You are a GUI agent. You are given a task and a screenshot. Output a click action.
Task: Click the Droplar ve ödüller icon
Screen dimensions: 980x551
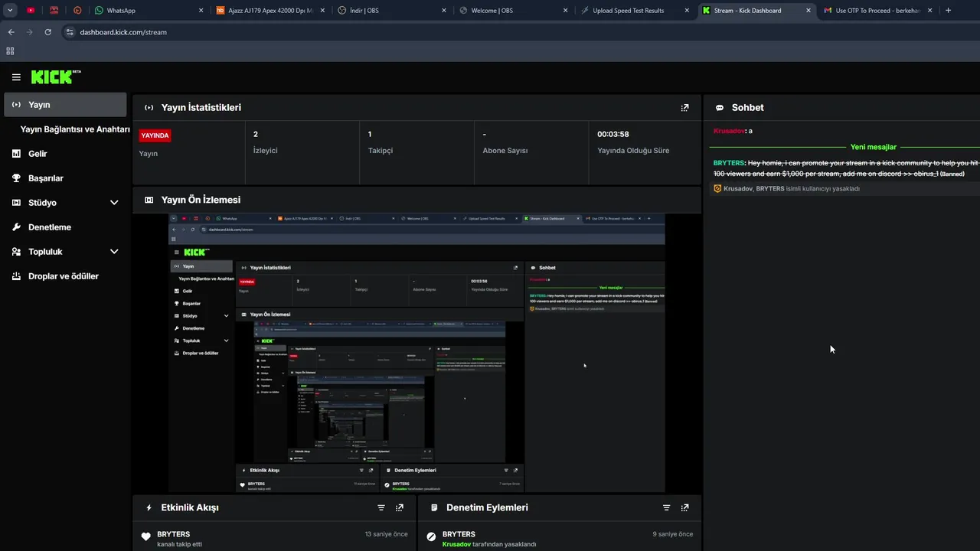16,276
